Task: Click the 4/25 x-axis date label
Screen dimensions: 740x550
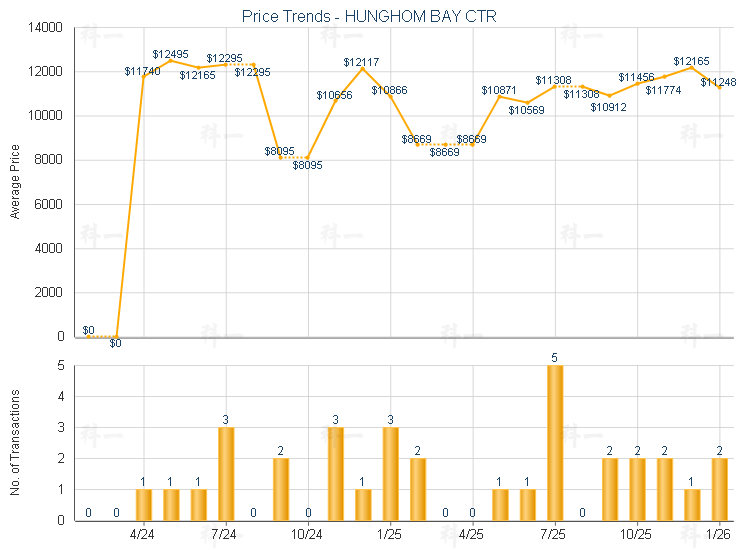Action: coord(472,535)
